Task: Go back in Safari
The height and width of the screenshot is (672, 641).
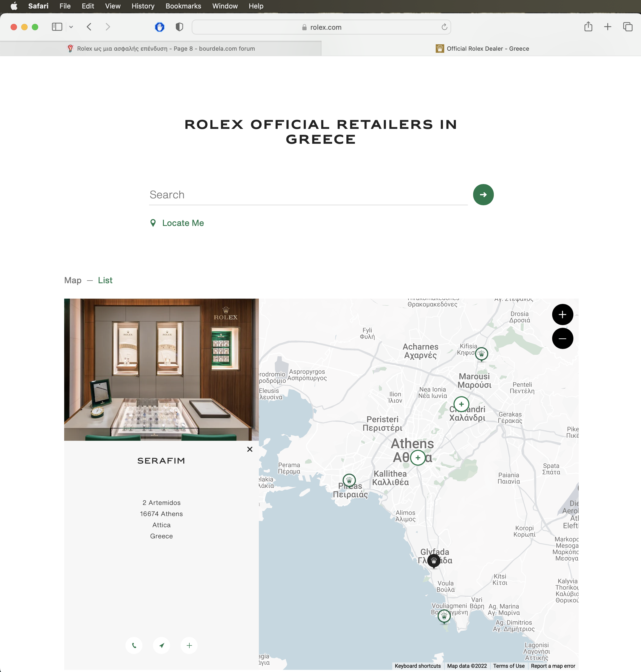Action: tap(89, 27)
